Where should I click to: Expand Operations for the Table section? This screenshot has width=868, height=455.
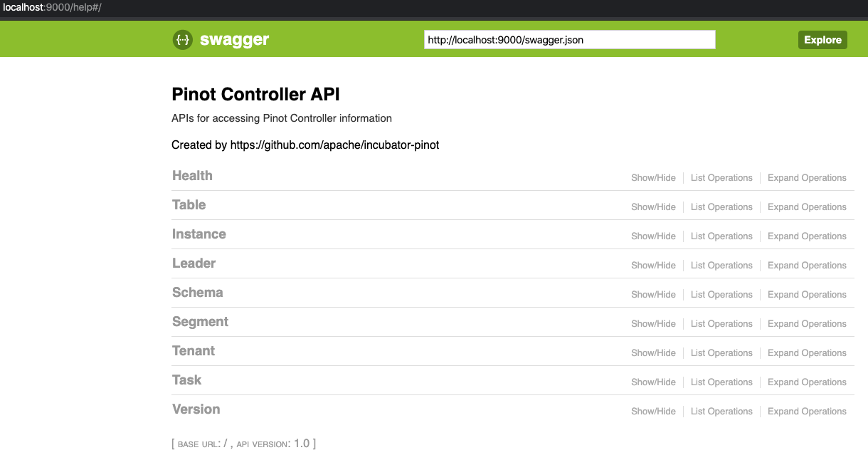click(807, 207)
